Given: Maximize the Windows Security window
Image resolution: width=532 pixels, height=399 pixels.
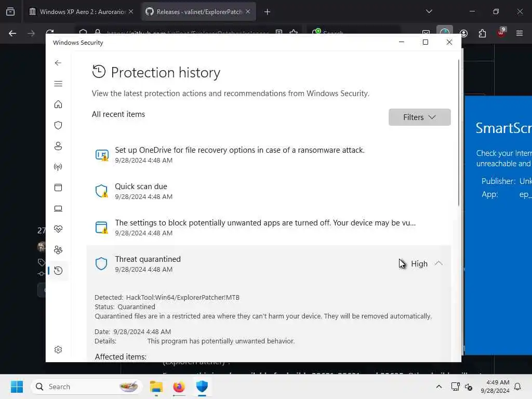Looking at the screenshot, I should [425, 42].
